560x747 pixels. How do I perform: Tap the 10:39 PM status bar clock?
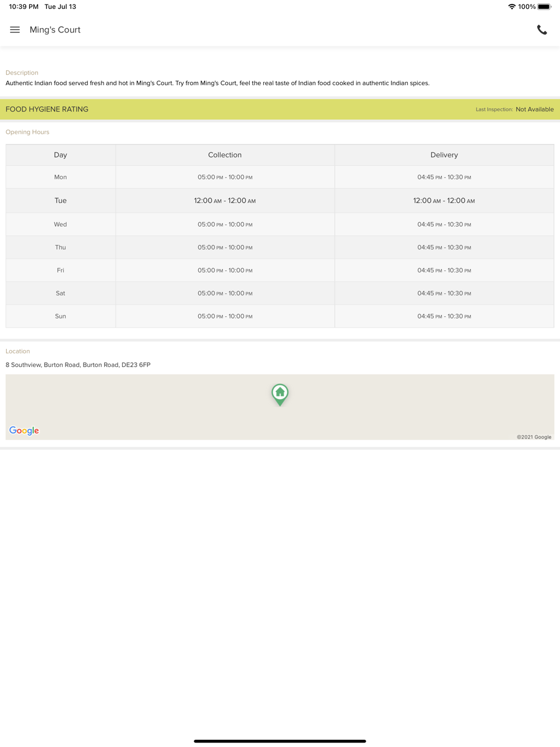pyautogui.click(x=24, y=7)
